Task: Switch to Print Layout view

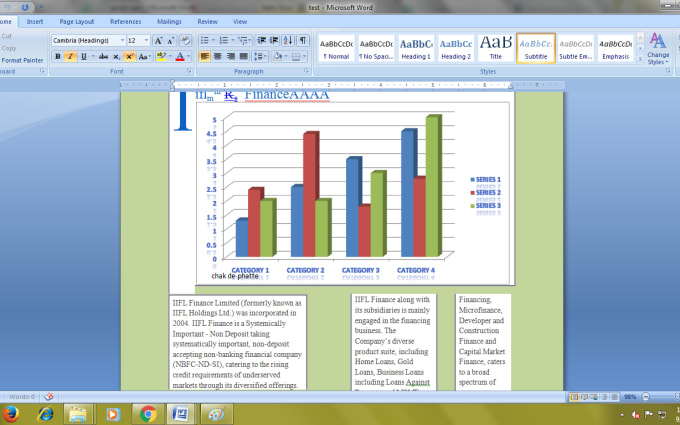Action: pos(574,397)
